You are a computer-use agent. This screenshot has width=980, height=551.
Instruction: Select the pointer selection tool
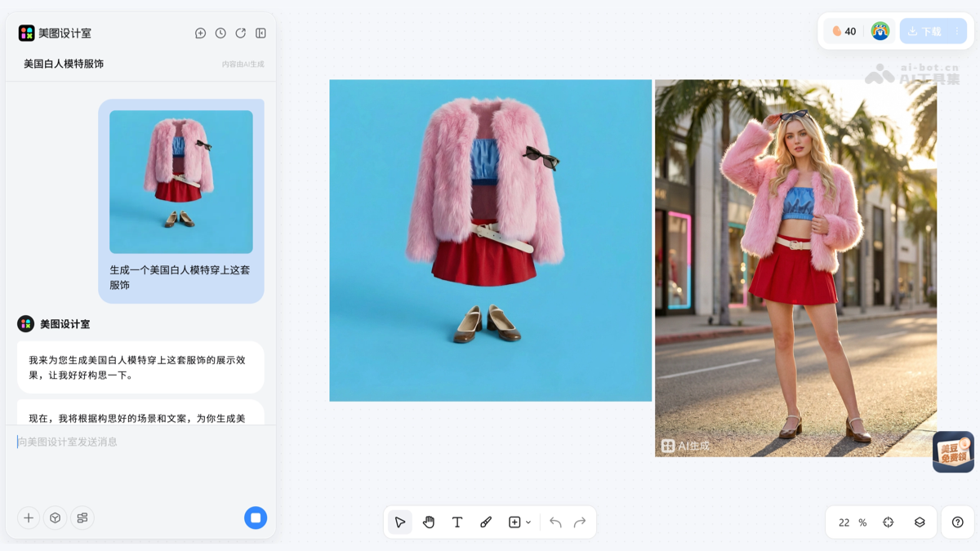399,522
